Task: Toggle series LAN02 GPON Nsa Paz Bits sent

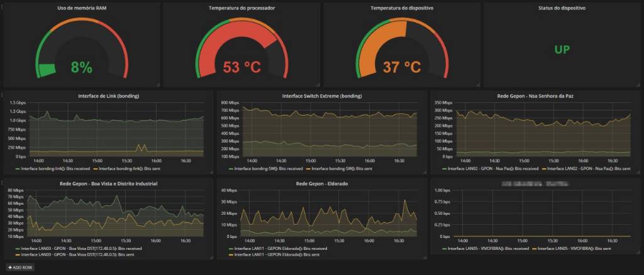Action: click(x=590, y=168)
